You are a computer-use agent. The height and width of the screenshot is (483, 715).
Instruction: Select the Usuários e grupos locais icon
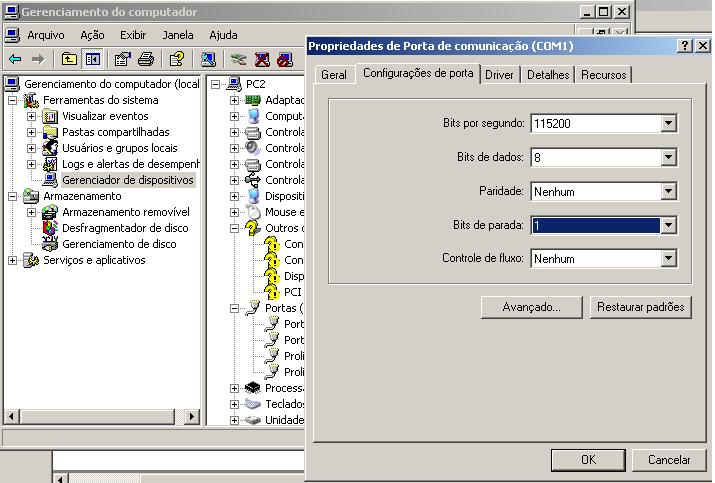click(x=50, y=148)
